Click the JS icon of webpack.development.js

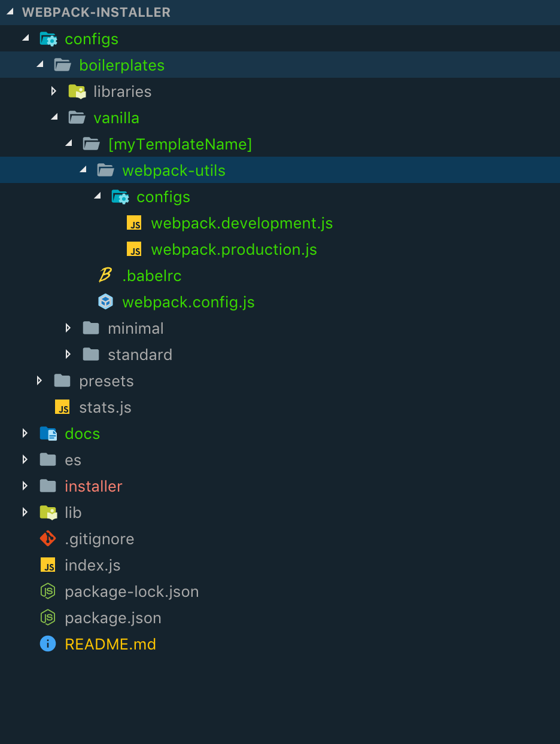(134, 223)
